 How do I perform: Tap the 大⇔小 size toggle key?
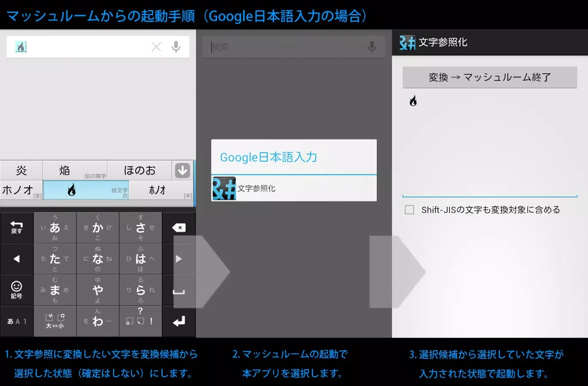click(55, 321)
